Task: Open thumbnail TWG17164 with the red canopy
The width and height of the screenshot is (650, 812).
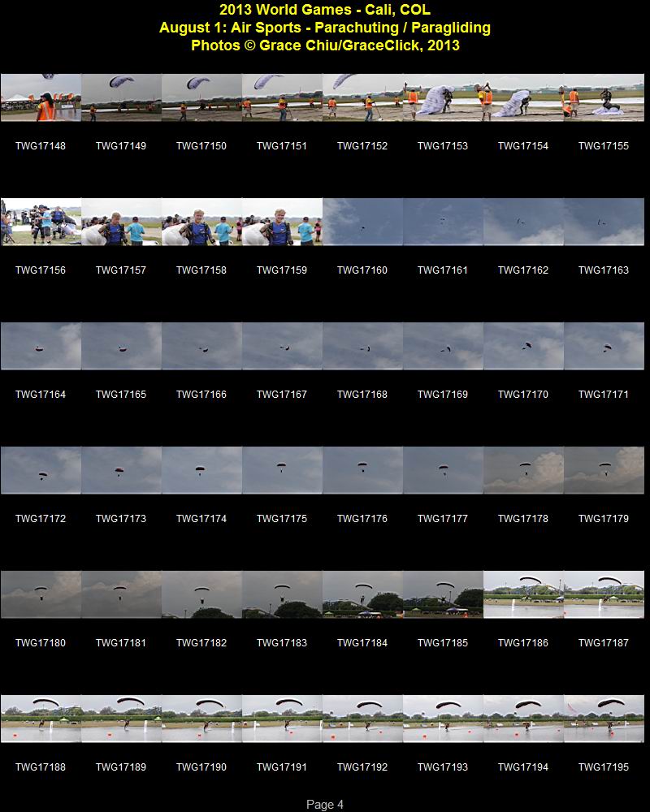Action: pos(41,346)
